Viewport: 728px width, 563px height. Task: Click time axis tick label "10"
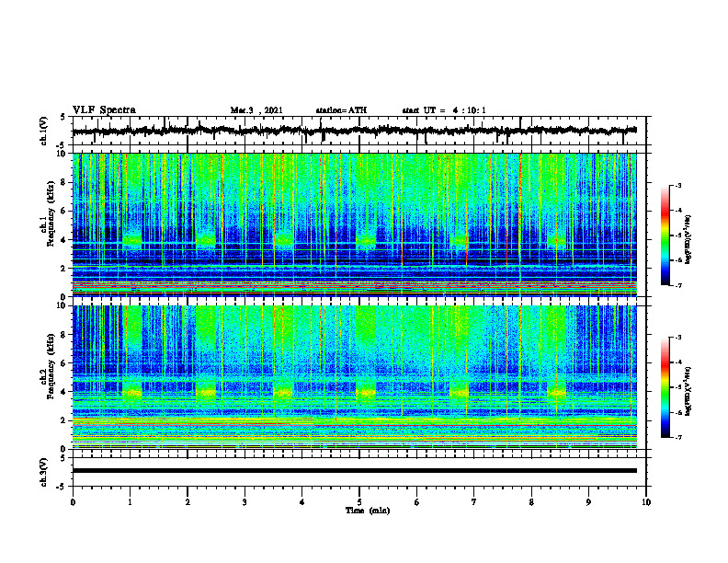pos(646,502)
